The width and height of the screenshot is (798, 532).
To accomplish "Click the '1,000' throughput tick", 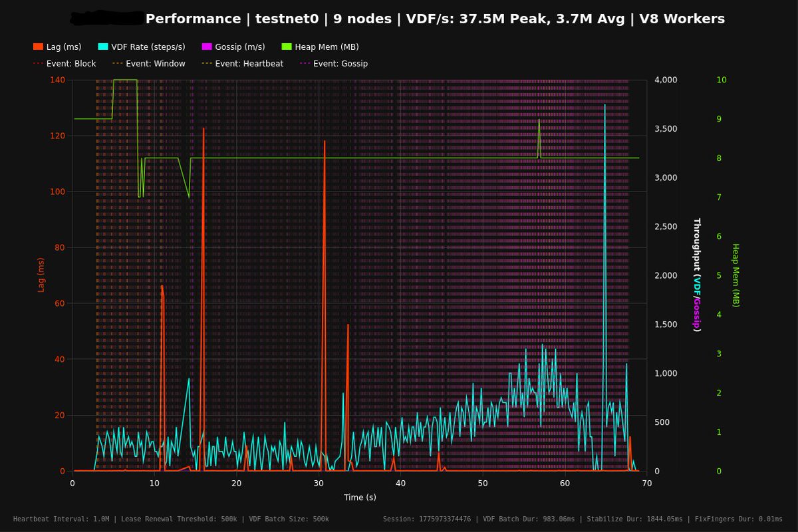I will point(666,373).
